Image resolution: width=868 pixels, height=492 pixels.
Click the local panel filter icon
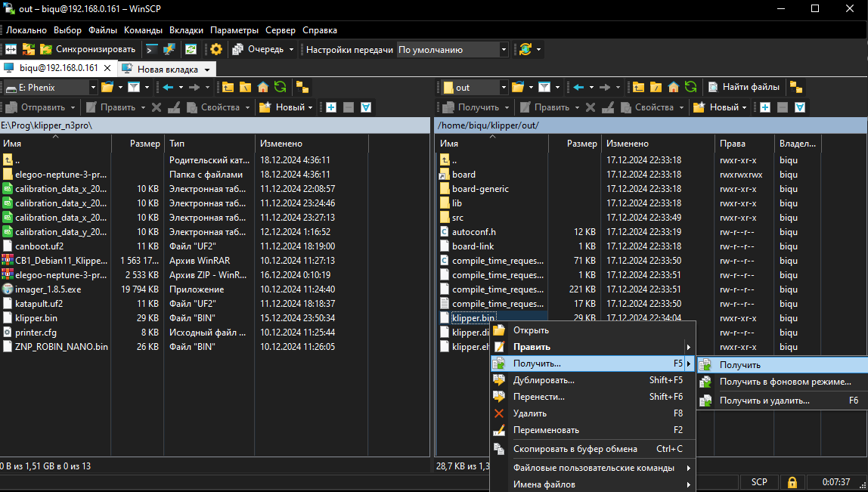point(134,87)
